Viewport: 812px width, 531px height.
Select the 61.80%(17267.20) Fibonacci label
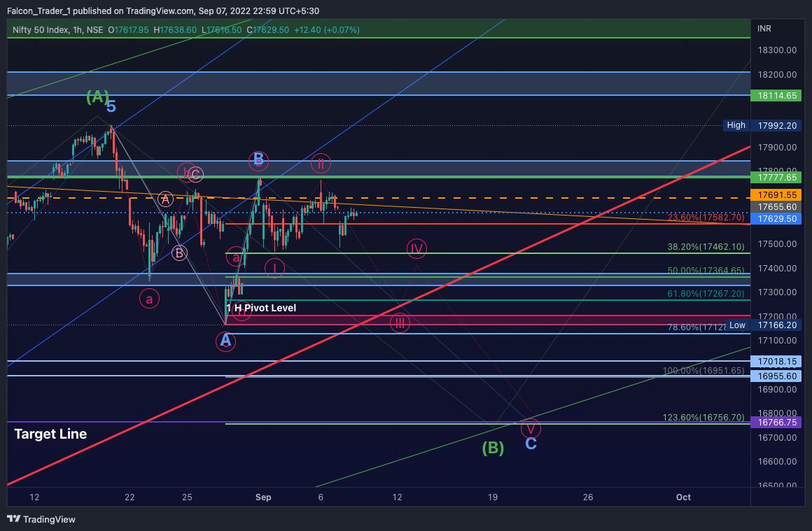pos(706,294)
